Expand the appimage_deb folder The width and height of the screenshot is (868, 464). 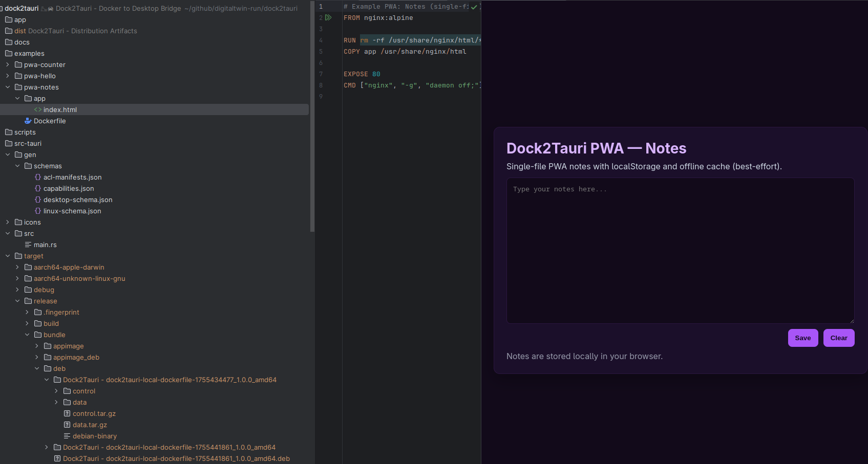point(37,357)
